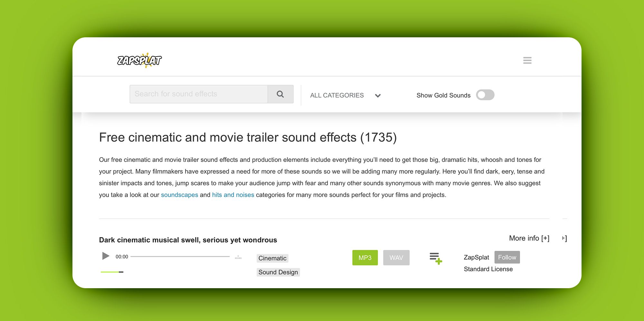The height and width of the screenshot is (321, 644).
Task: Expand the ALL CATEGORIES dropdown
Action: coord(345,95)
